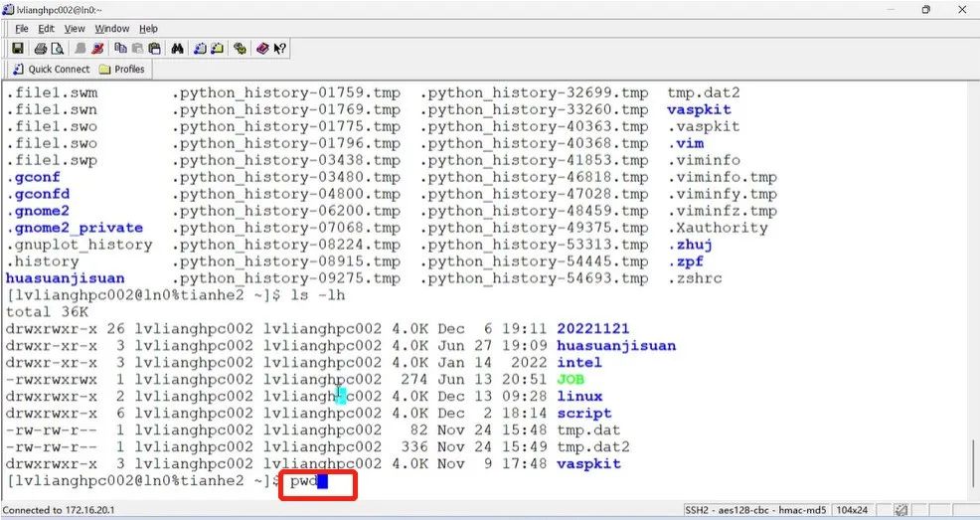
Task: Click the '.zshrc' file name
Action: pyautogui.click(x=695, y=278)
